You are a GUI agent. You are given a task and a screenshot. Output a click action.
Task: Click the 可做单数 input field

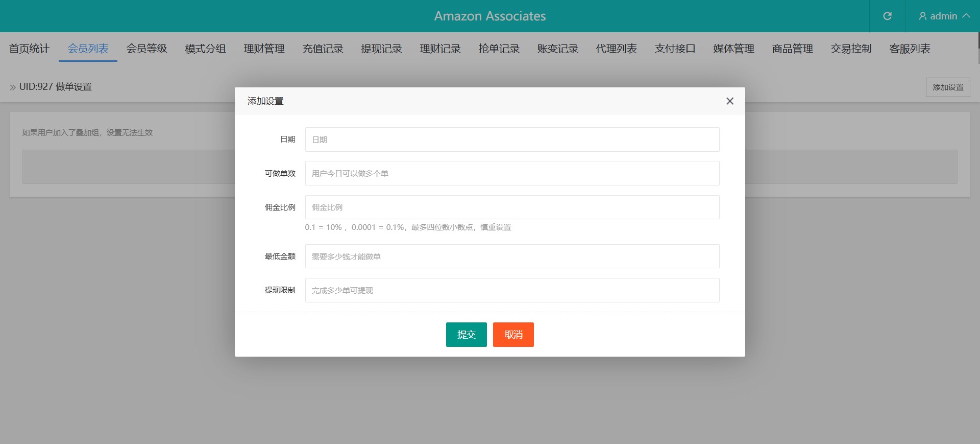(x=512, y=173)
